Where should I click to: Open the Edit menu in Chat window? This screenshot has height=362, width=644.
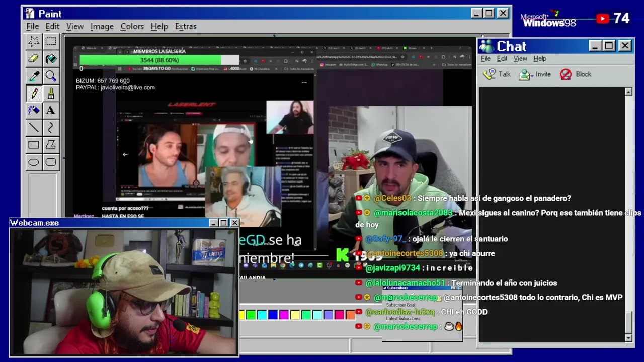coord(502,59)
